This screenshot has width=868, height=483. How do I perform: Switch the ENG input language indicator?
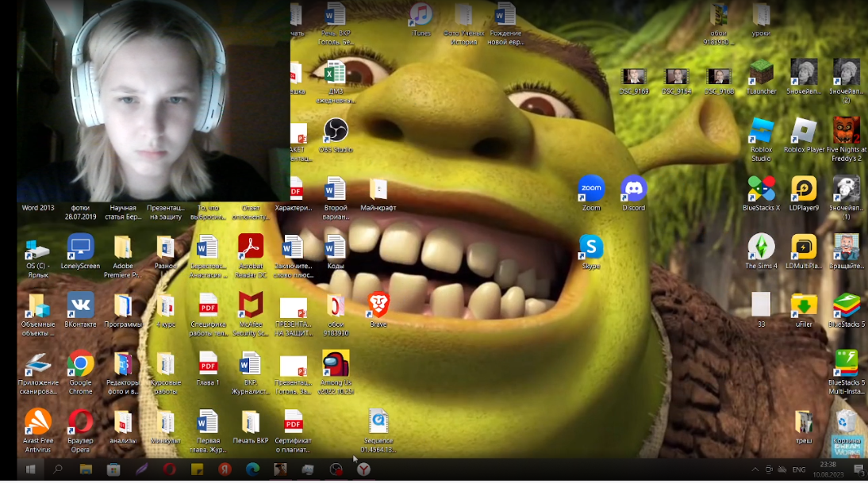point(799,470)
